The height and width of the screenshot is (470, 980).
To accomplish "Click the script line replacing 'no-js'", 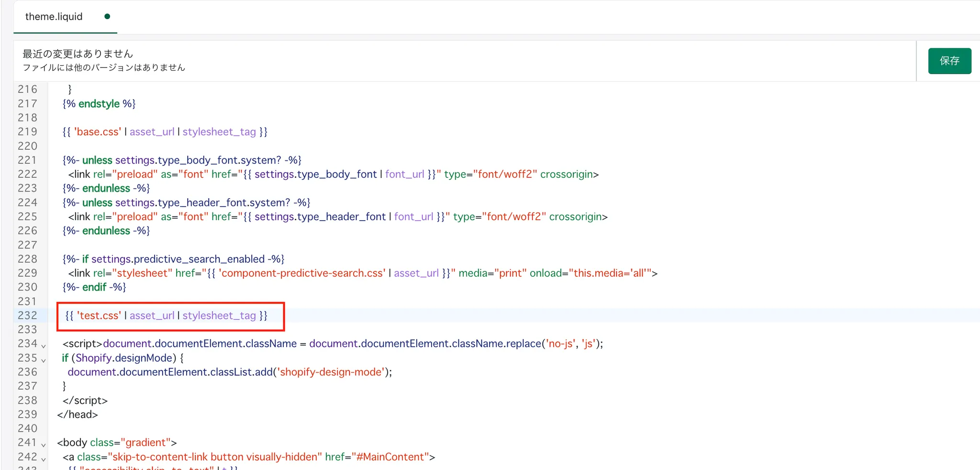I will pyautogui.click(x=333, y=344).
